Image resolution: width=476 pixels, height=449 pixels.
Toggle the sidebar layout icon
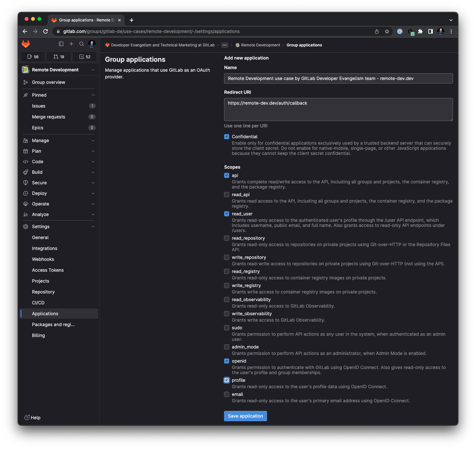61,44
